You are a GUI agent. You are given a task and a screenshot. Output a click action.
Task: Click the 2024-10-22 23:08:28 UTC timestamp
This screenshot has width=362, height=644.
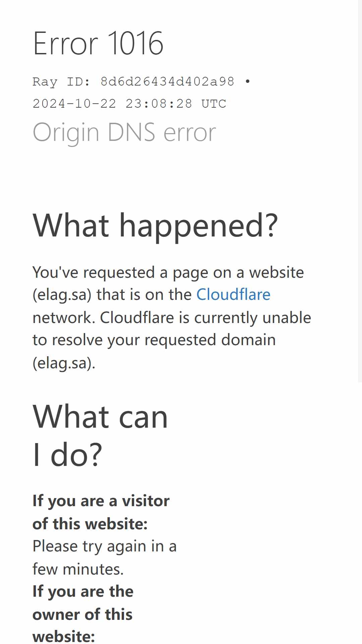coord(129,104)
